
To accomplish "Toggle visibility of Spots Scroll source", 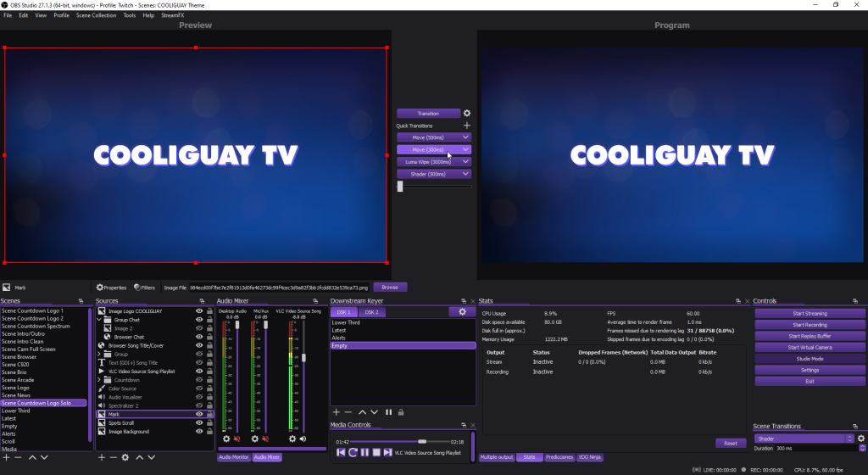I will [x=199, y=422].
